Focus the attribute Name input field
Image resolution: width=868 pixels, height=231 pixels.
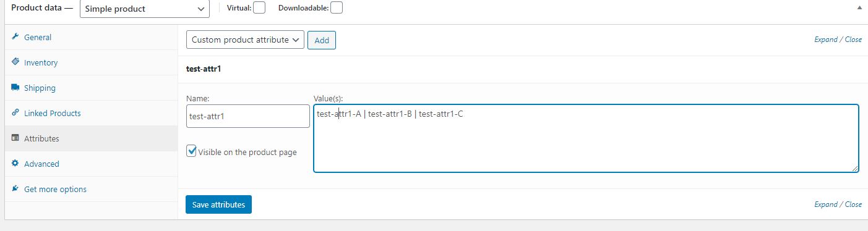tap(248, 116)
